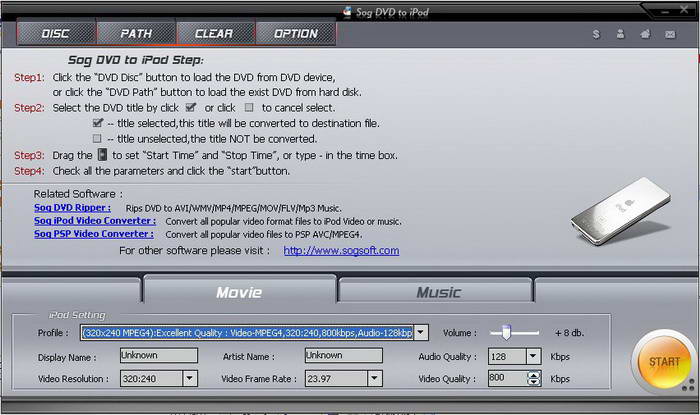This screenshot has height=415, width=700.
Task: Click the Artist Name input field
Action: point(343,355)
